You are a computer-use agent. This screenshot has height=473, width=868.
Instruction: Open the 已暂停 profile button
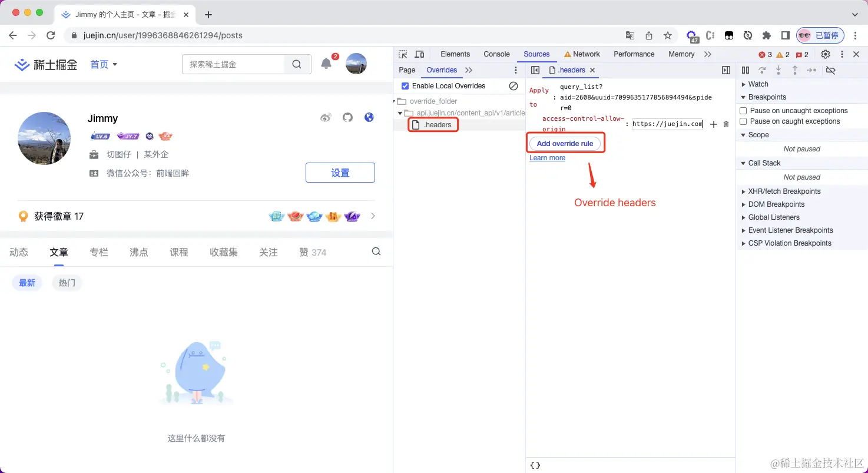tap(820, 35)
